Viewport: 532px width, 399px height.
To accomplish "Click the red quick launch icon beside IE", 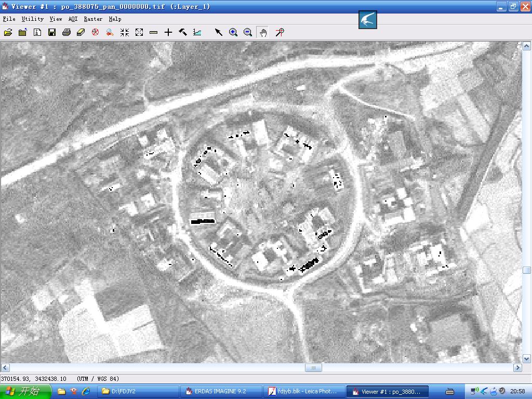I will (74, 392).
